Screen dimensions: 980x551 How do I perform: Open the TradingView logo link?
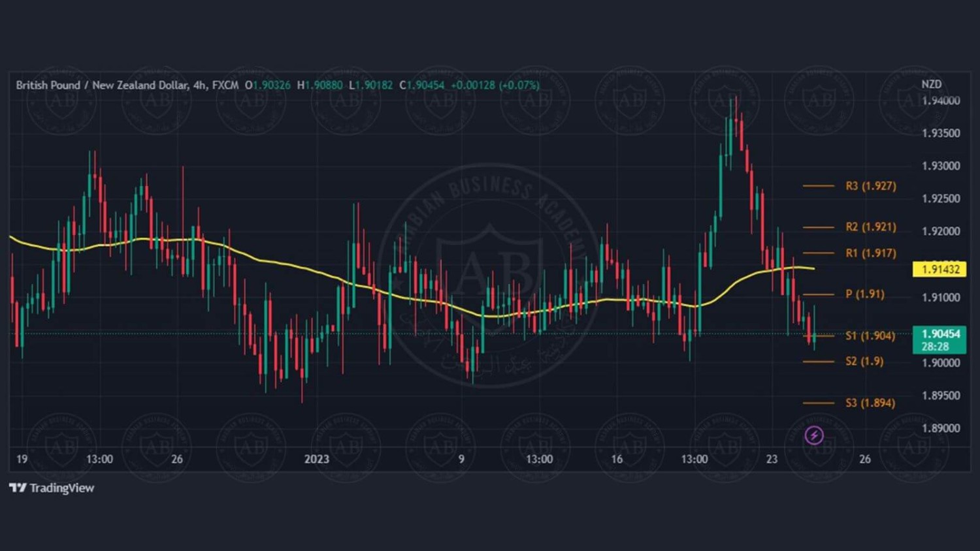(52, 488)
